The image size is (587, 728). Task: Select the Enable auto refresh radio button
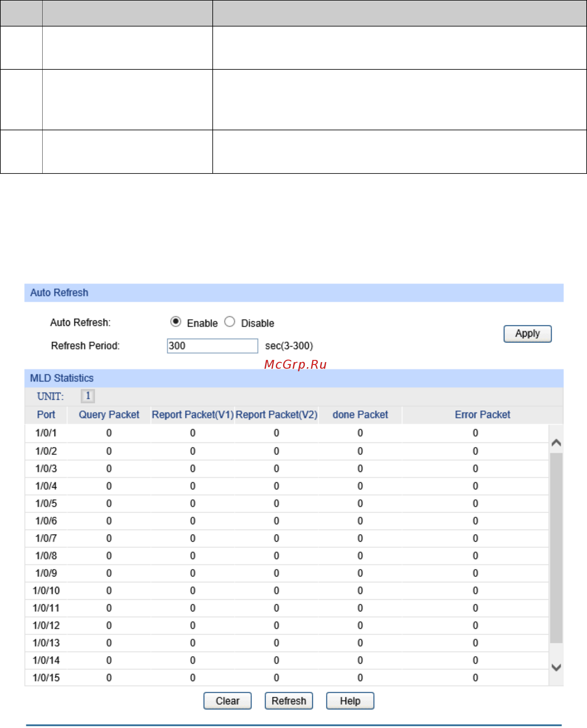click(175, 321)
